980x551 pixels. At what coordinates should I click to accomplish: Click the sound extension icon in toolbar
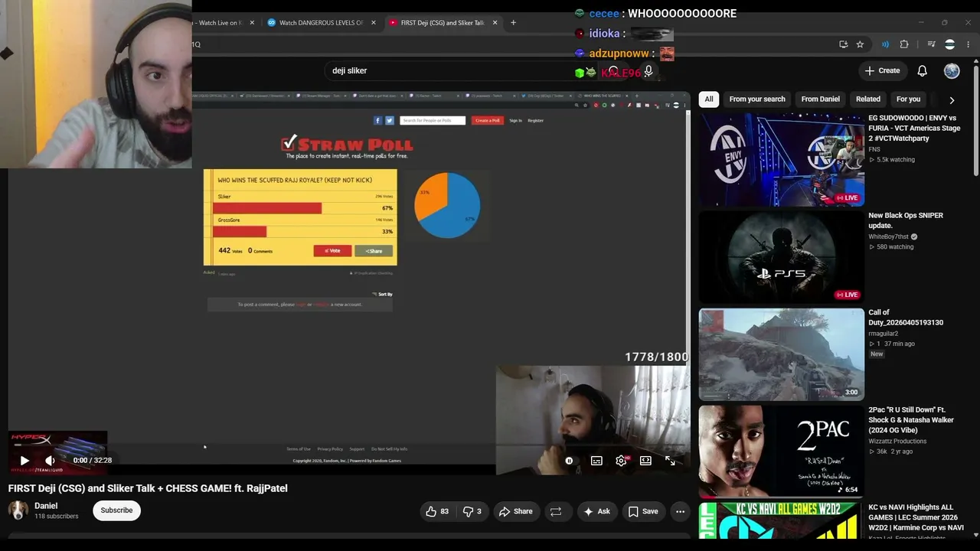(885, 44)
